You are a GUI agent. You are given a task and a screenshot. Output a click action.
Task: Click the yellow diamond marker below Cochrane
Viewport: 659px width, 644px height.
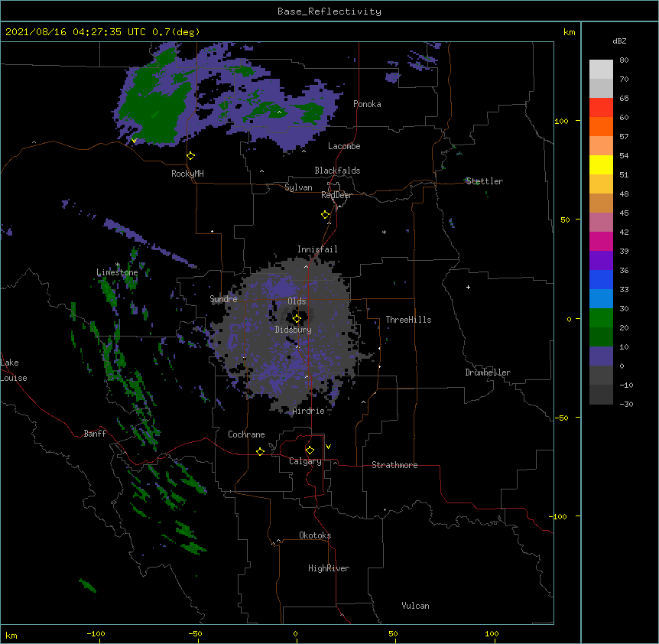point(260,451)
